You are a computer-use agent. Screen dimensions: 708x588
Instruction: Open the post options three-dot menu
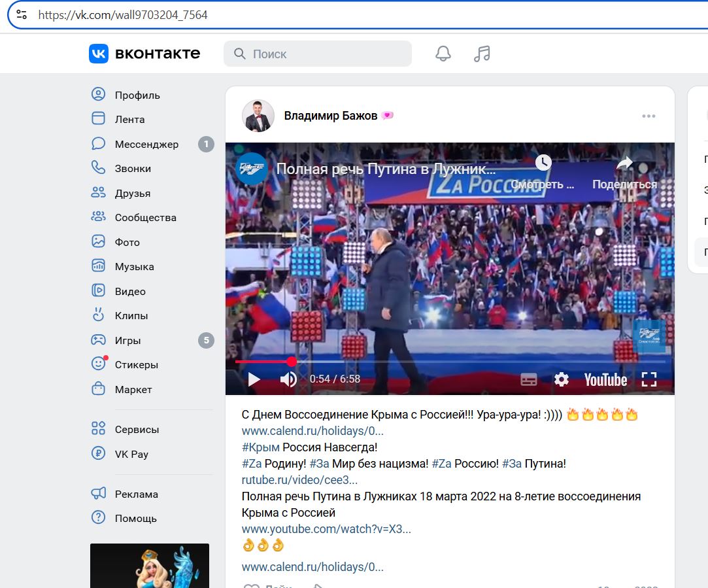(x=649, y=116)
